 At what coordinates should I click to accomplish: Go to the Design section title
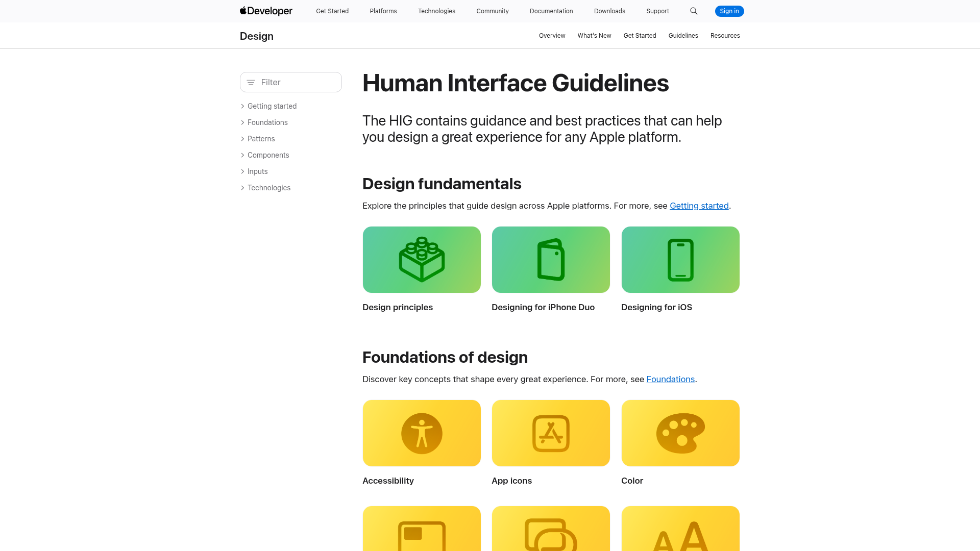pos(257,36)
